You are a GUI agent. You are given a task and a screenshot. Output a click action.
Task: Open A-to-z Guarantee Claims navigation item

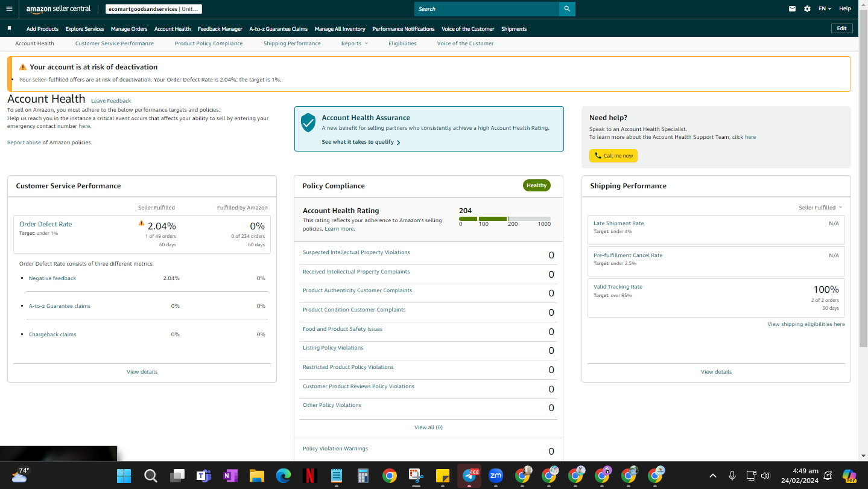coord(279,29)
